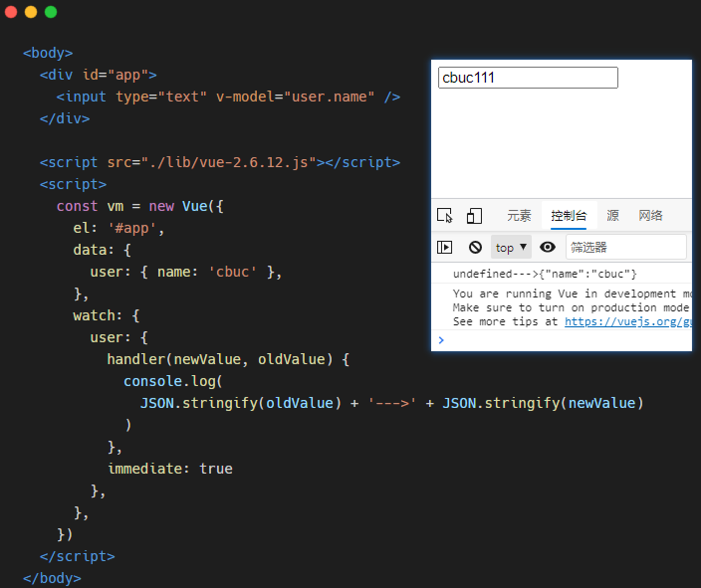Click the 'handler(newValue, oldValue)' code line
The image size is (701, 588).
pos(228,359)
